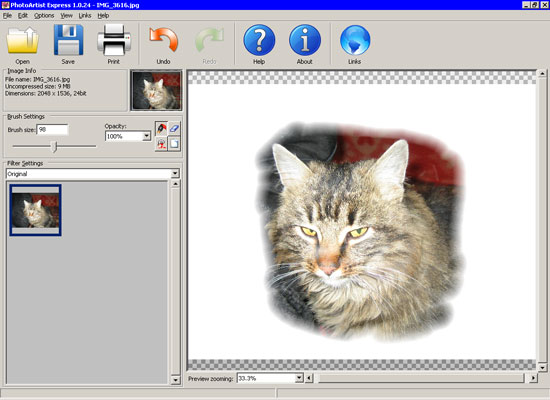Expand the Preview zooming 33.3% dropdown

pos(299,378)
